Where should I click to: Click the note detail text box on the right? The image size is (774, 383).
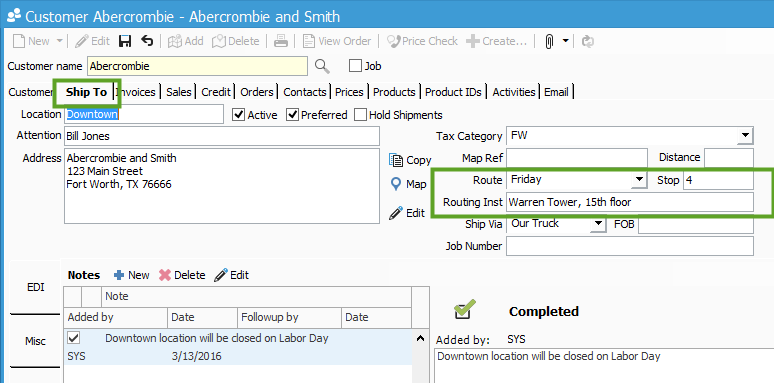click(605, 365)
